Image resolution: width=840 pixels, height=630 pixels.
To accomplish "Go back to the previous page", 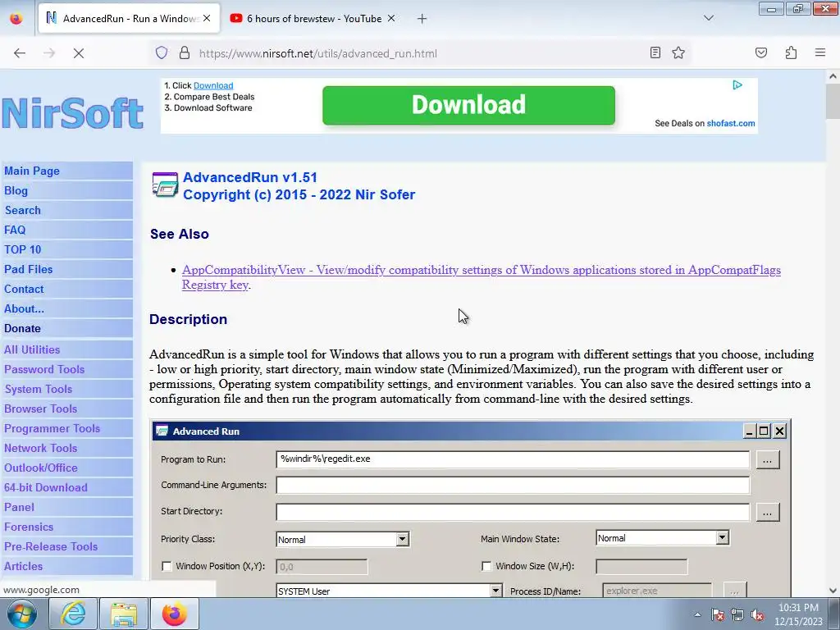I will tap(20, 53).
